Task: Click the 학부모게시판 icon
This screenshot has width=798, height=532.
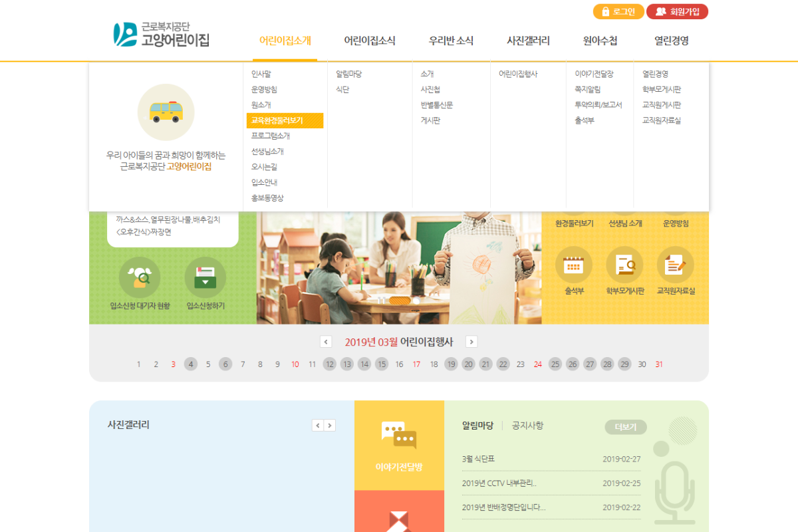Action: 624,265
